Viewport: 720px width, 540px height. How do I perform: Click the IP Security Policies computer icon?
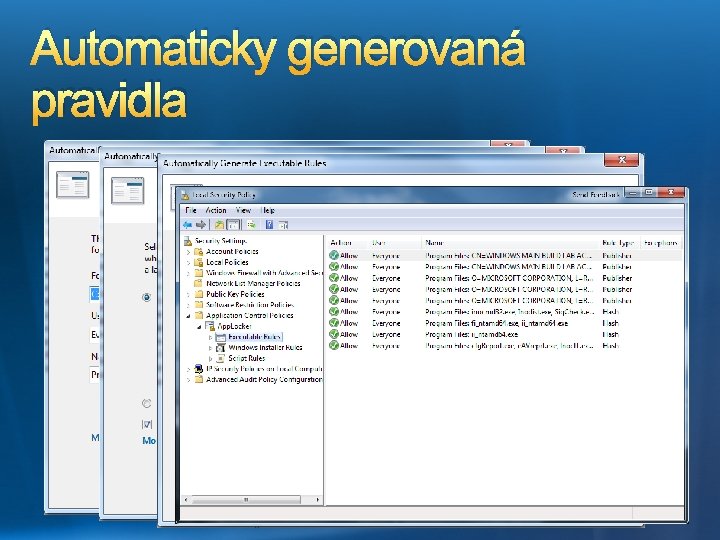coord(199,369)
